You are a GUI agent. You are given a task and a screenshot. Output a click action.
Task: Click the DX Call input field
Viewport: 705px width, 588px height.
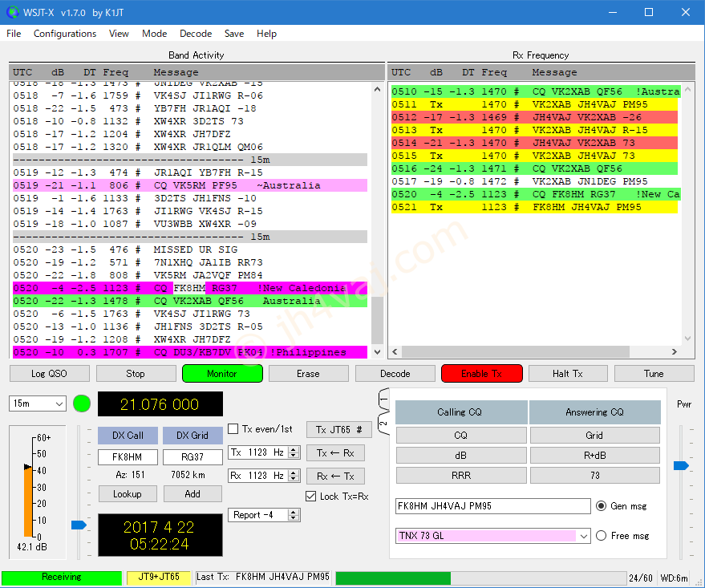tap(128, 457)
